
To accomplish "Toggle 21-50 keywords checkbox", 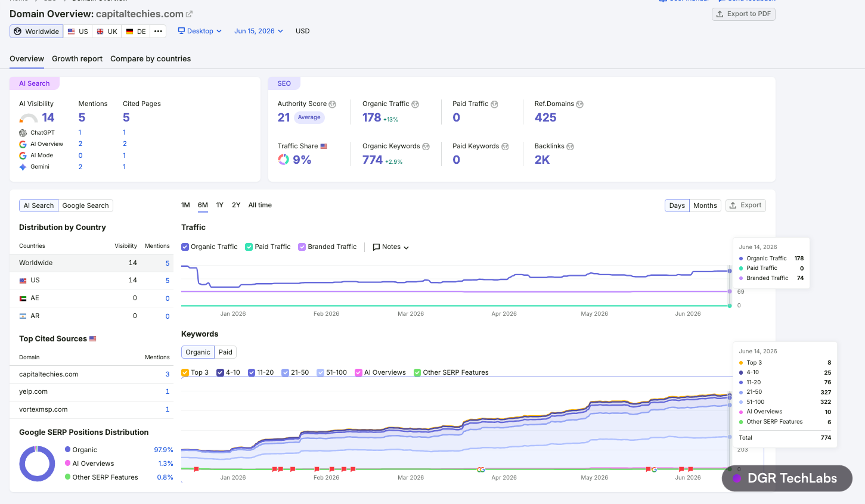I will click(x=285, y=372).
